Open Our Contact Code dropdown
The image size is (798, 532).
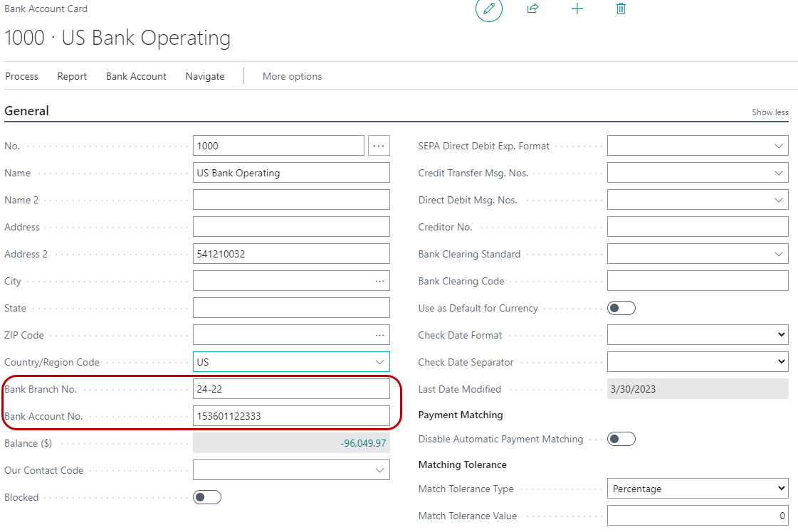click(379, 470)
